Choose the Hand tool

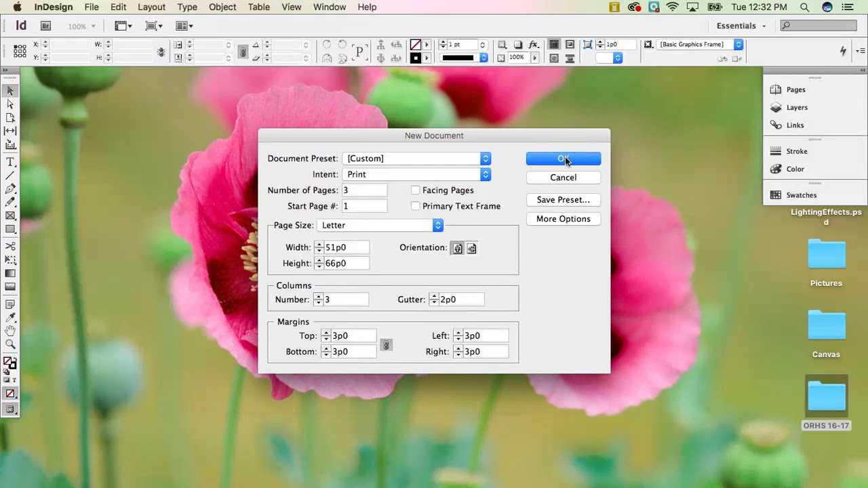click(x=10, y=331)
